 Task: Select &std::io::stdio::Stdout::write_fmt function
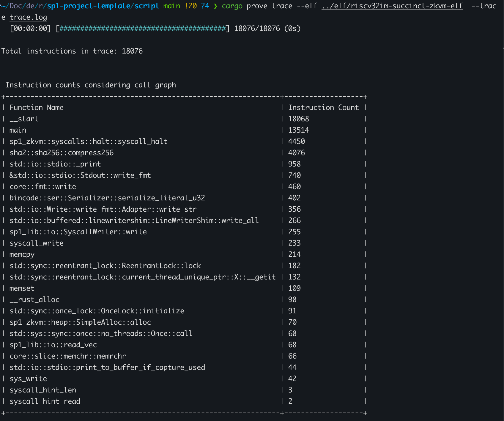coord(80,175)
